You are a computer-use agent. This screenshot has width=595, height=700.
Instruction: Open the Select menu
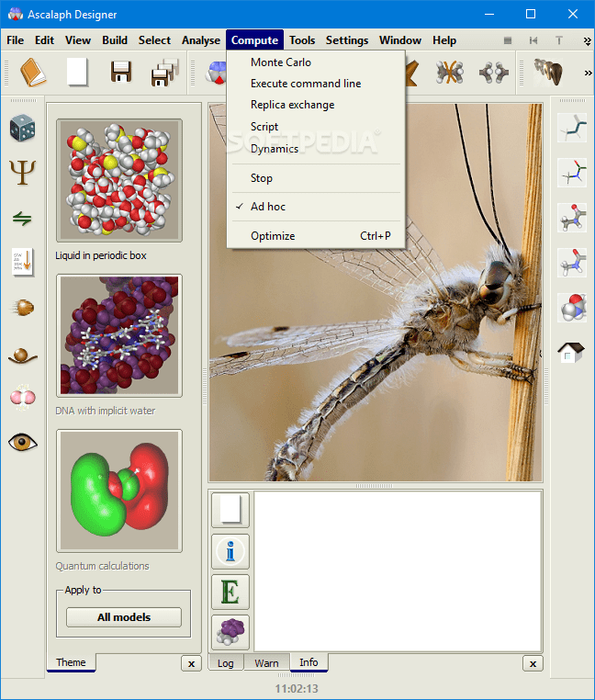[x=154, y=40]
